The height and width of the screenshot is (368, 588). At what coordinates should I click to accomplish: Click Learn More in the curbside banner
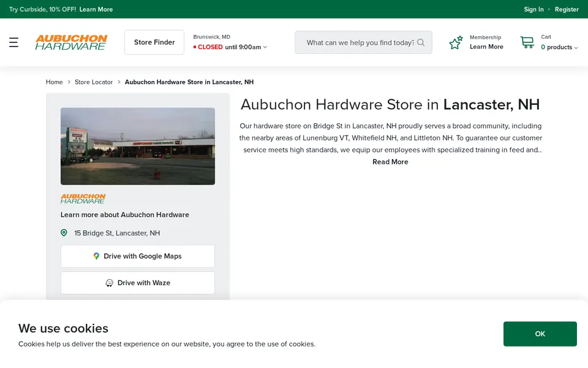tap(96, 9)
